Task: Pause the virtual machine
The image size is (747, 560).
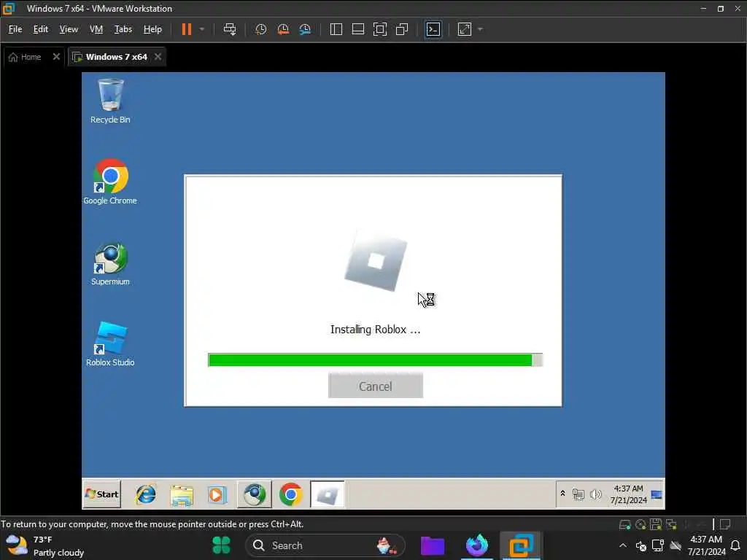Action: point(186,29)
